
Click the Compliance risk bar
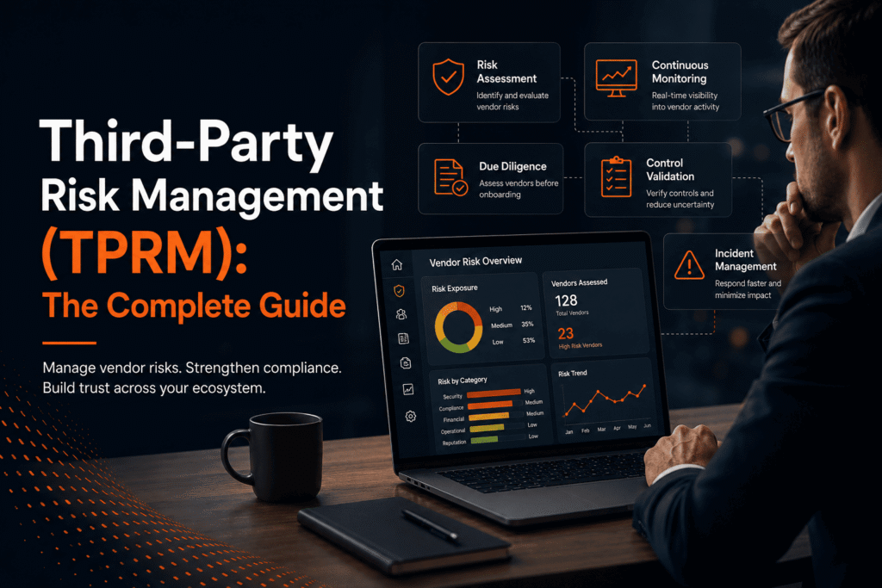(490, 405)
